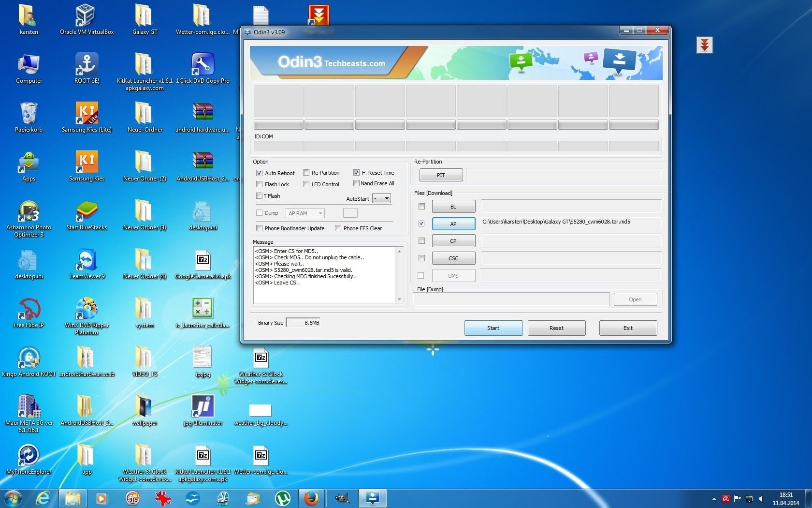Click the CSC file button
The image size is (812, 508).
tap(453, 258)
